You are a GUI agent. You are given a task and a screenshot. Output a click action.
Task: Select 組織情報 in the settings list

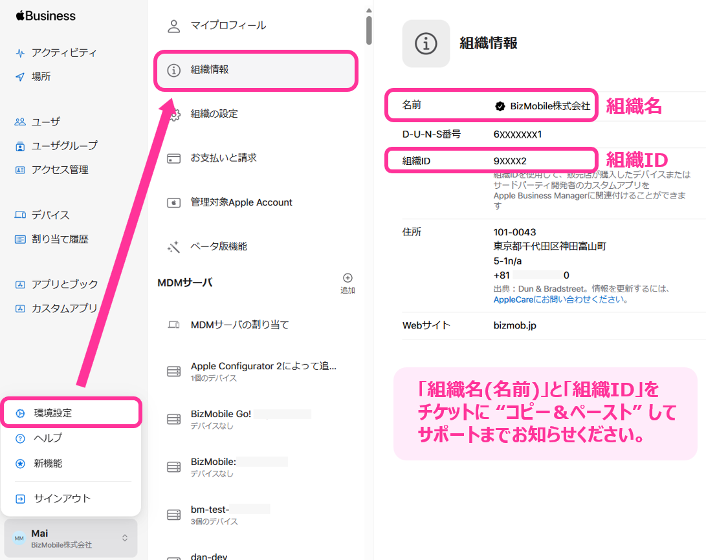tap(255, 70)
